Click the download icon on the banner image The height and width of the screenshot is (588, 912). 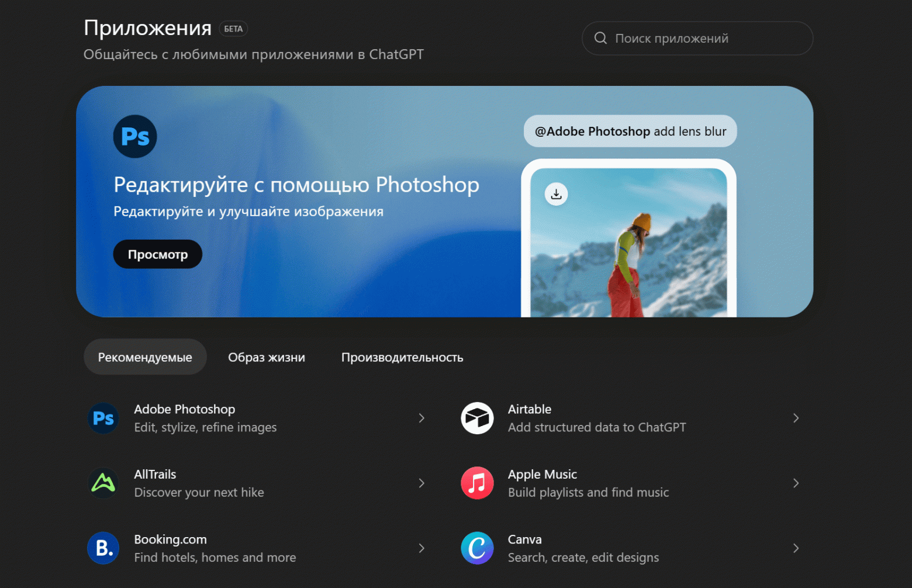pos(556,194)
